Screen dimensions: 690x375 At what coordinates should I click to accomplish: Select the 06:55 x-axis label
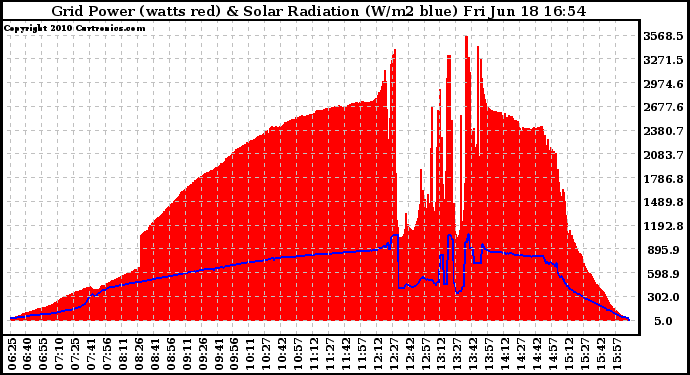43,353
